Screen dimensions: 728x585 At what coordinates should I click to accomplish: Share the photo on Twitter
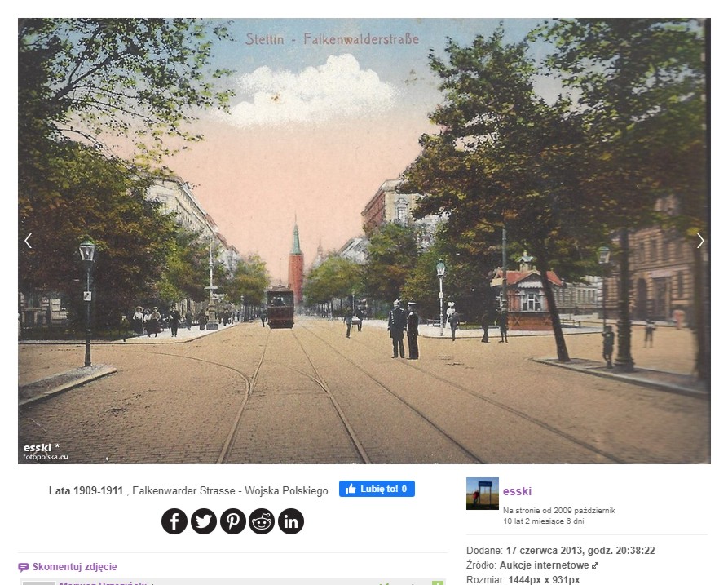point(203,521)
